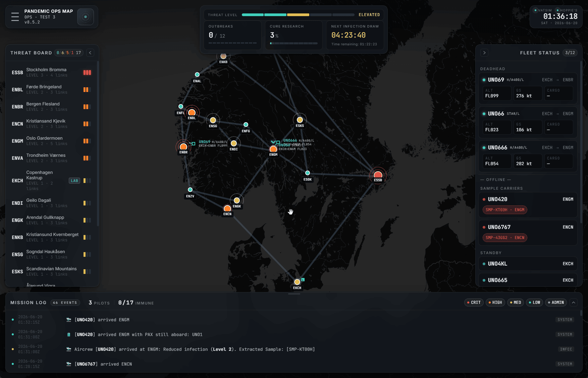This screenshot has width=588, height=378.
Task: Click LAB badge on Copenhagen Kastrup row
Action: (74, 181)
